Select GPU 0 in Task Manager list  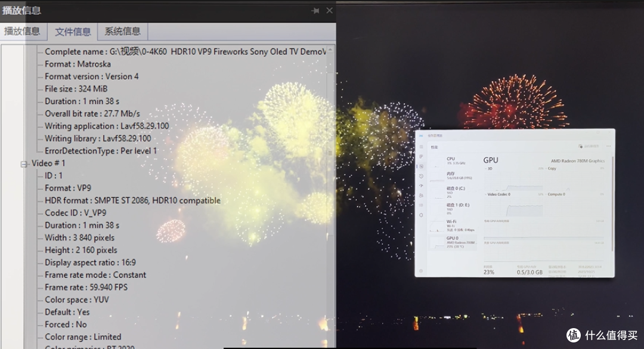[453, 242]
